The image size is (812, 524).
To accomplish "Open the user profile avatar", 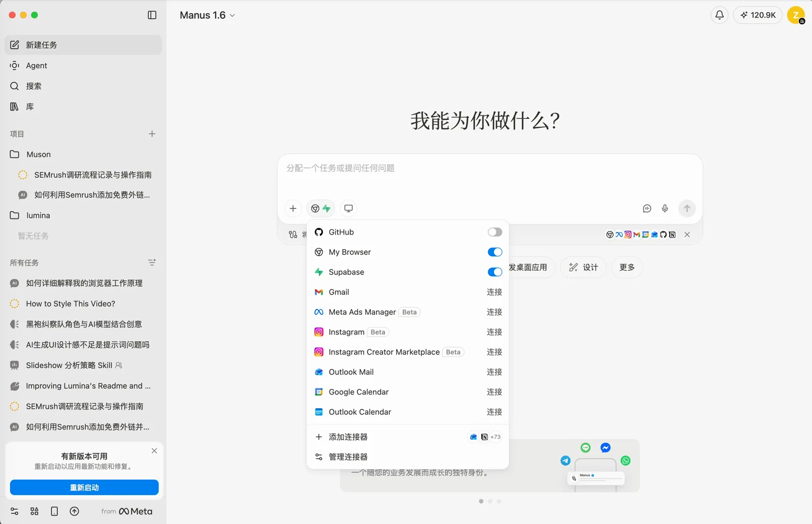I will [796, 15].
